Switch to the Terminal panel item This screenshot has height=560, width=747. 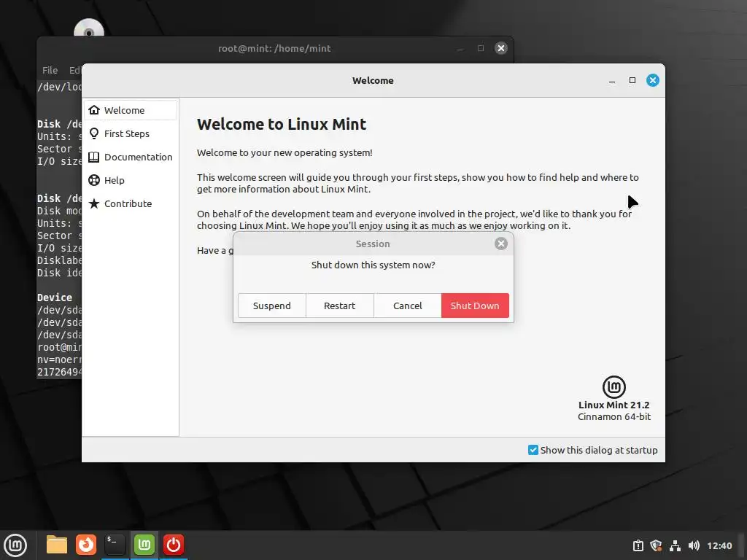pyautogui.click(x=115, y=545)
